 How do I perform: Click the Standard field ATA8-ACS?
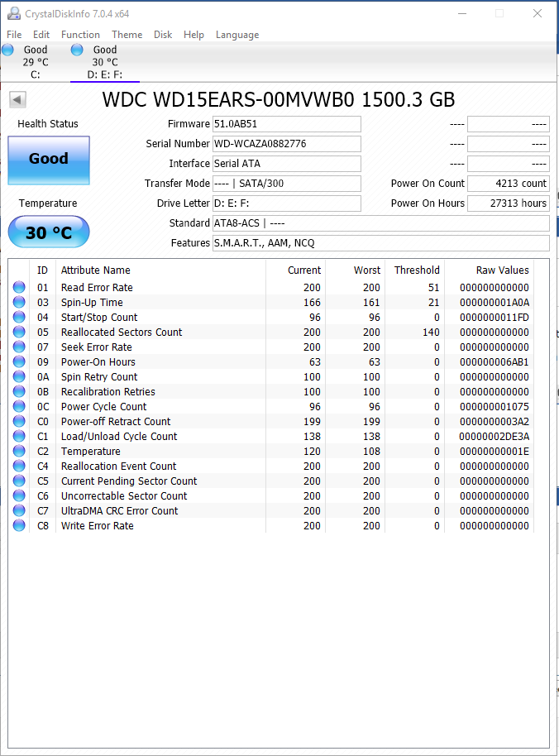click(380, 223)
